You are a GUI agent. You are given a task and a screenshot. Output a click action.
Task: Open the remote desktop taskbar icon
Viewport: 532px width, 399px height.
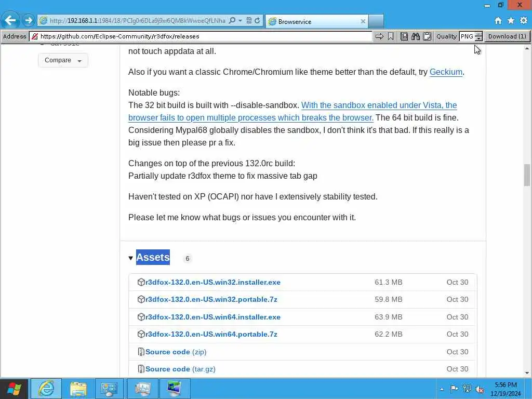[x=175, y=389]
